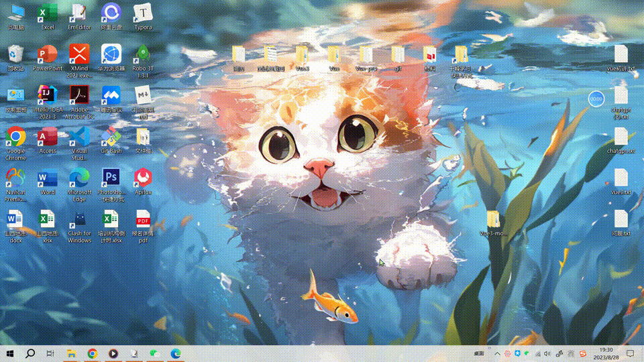
Task: Open the PowerPoint desktop shortcut
Action: pos(48,58)
